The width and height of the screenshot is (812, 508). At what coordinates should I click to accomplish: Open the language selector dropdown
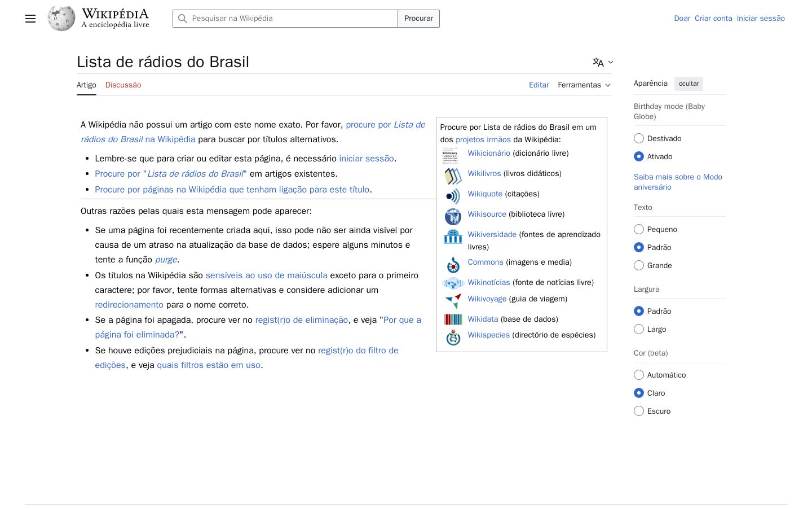[x=603, y=62]
